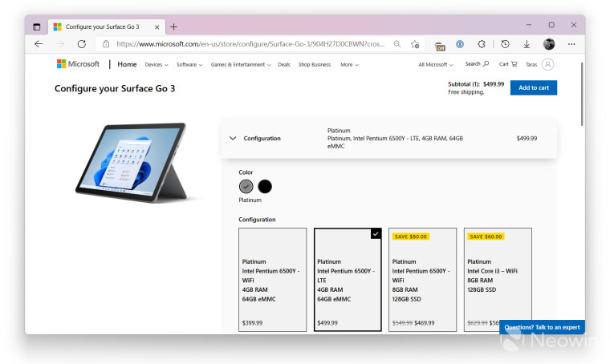
Task: Open the vertical tabs icon in title bar
Action: (x=37, y=26)
